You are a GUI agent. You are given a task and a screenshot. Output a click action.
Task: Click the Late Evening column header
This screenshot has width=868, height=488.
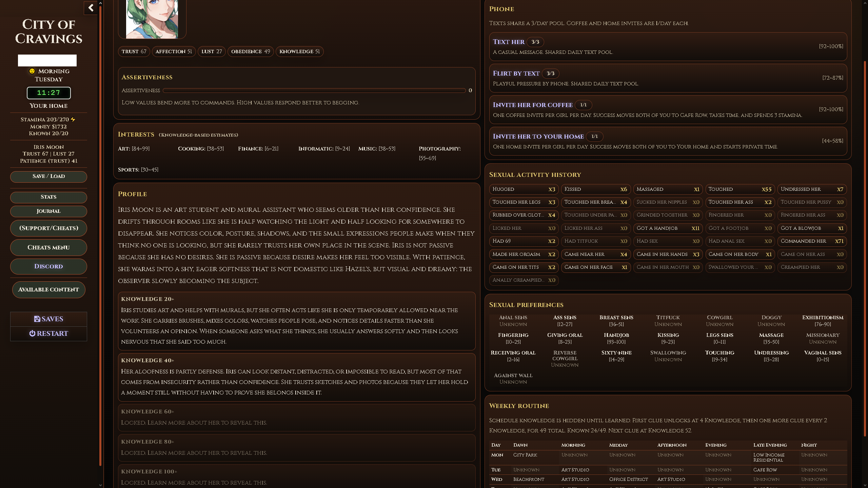tap(770, 445)
